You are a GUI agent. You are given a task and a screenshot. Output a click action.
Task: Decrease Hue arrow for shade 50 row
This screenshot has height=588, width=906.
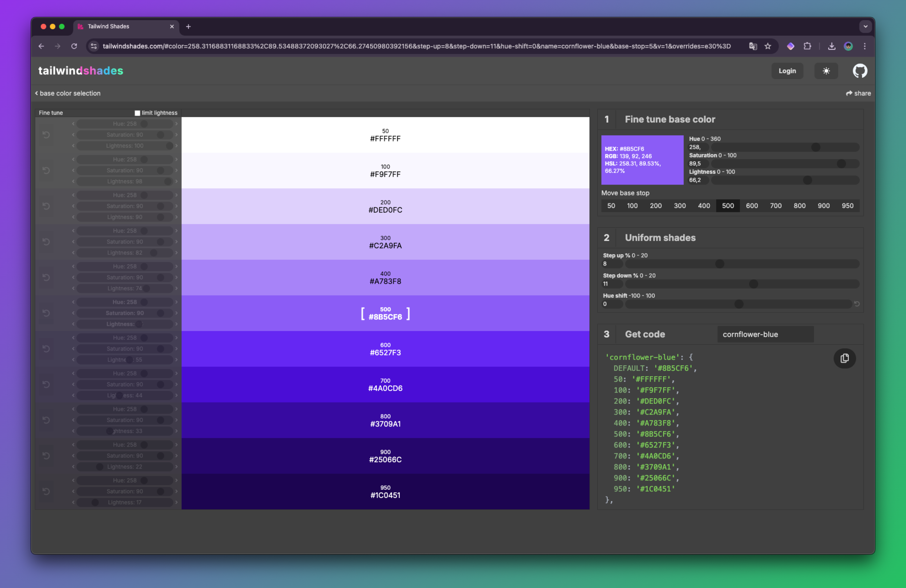pos(73,124)
